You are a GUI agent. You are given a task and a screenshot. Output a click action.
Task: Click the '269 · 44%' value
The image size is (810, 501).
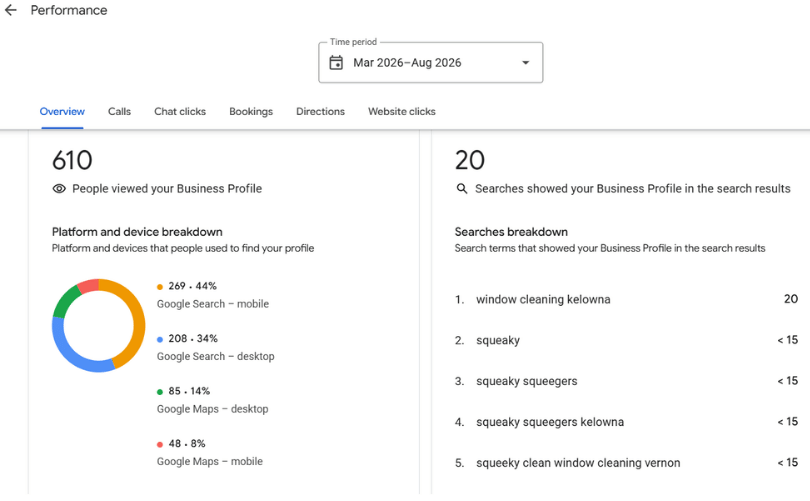click(x=192, y=286)
